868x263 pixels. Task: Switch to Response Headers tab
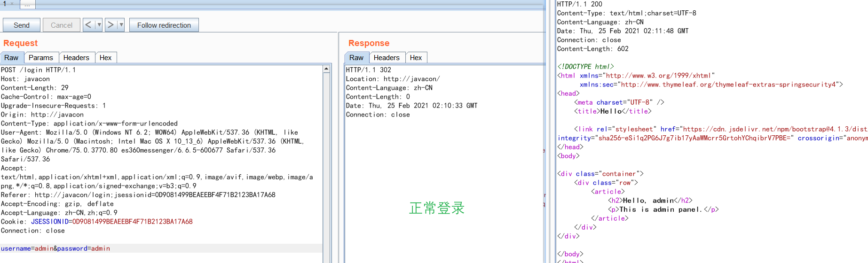tap(387, 58)
